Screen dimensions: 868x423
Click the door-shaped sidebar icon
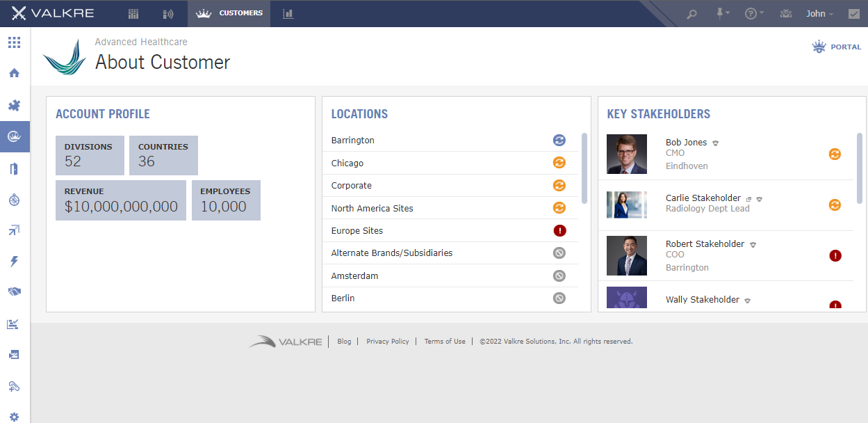[x=14, y=169]
